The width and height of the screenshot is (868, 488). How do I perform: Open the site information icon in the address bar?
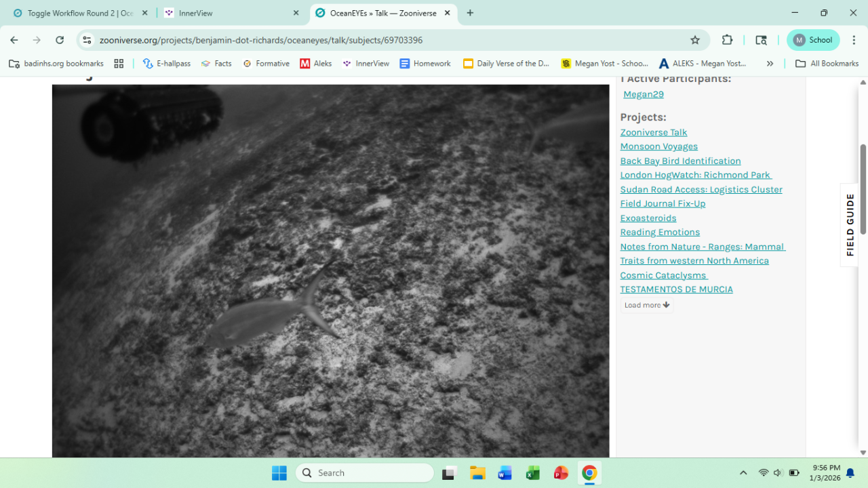tap(87, 40)
